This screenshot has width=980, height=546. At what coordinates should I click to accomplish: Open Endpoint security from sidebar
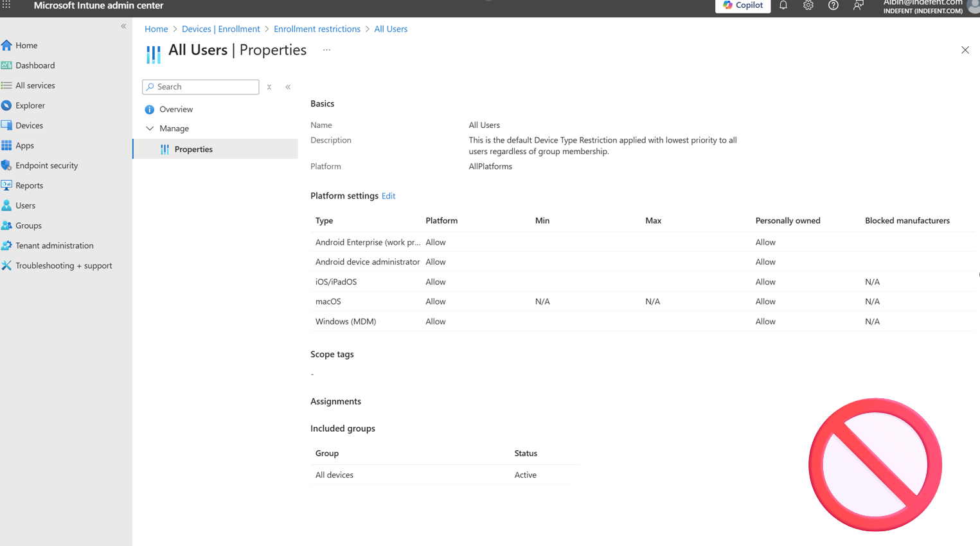46,166
